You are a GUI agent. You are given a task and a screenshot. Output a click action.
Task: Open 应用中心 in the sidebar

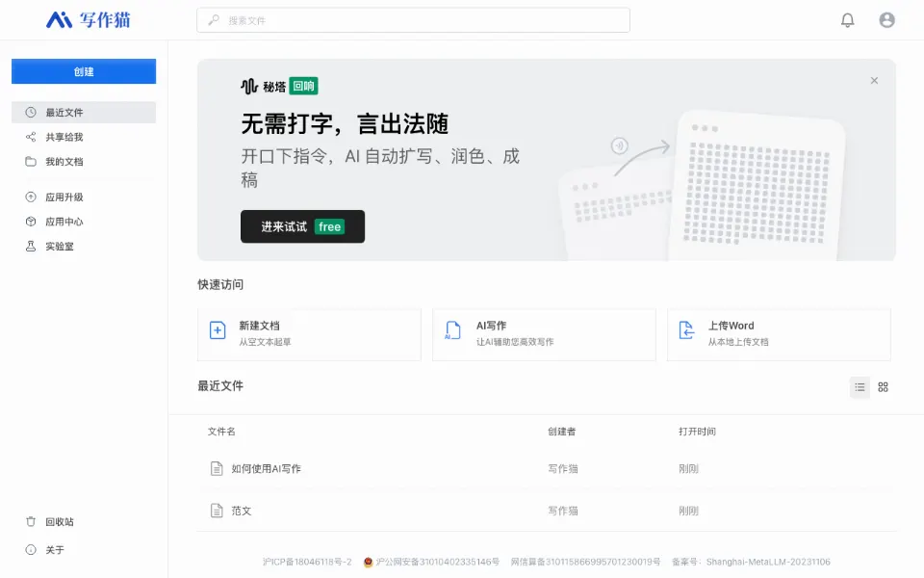coord(84,222)
